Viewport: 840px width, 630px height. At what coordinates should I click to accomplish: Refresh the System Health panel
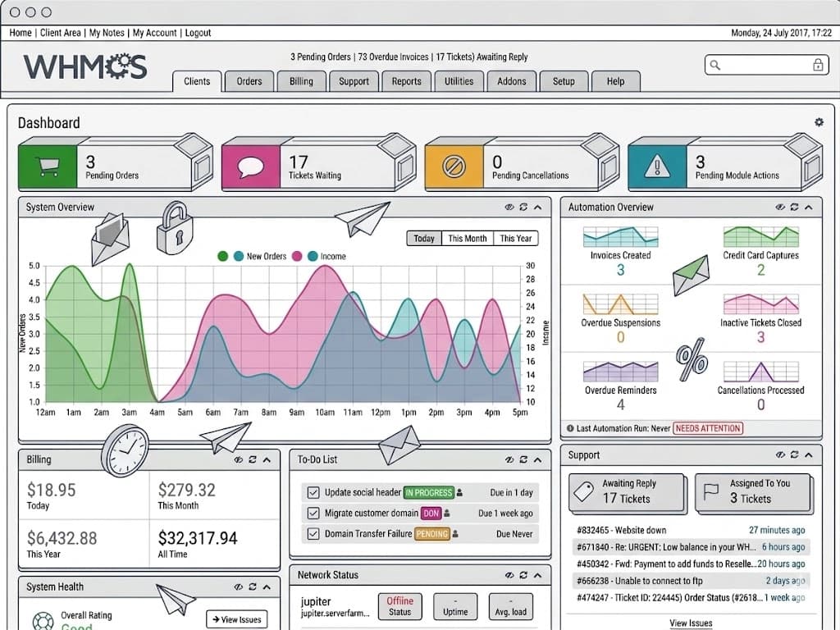(253, 587)
